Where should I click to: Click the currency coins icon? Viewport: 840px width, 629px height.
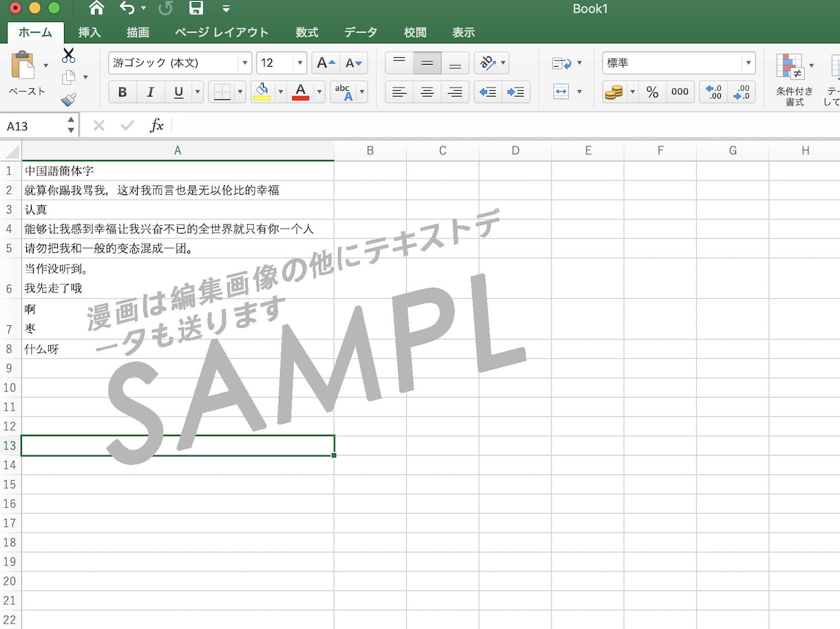[613, 92]
